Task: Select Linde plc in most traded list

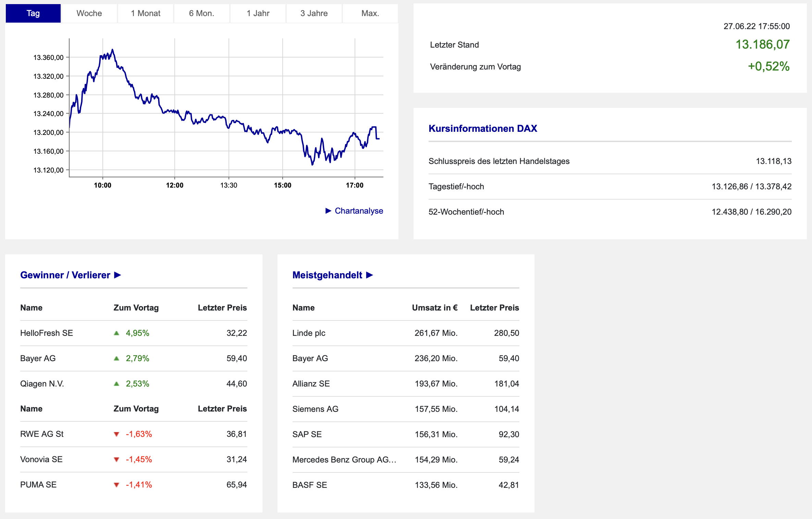Action: click(309, 333)
